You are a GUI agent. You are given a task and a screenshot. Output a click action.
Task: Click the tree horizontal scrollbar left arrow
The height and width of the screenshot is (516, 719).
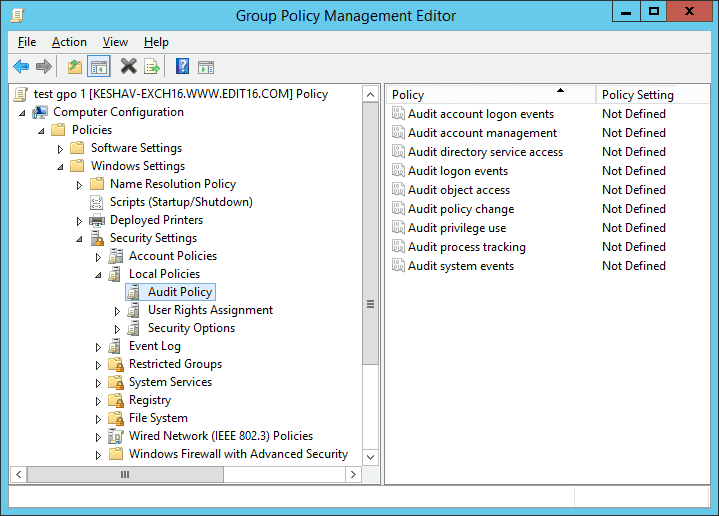tap(18, 474)
